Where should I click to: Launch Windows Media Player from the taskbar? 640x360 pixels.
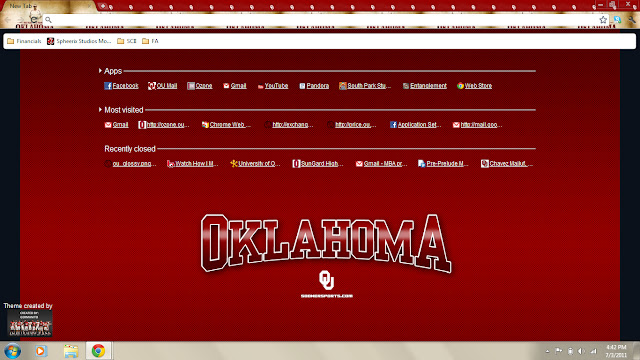(41, 351)
